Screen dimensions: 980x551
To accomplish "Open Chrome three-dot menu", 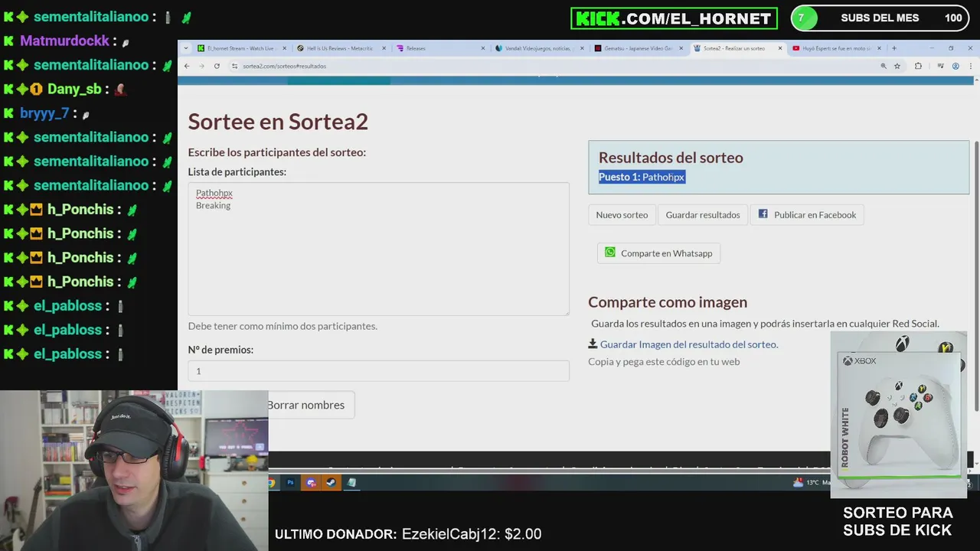I will [x=970, y=66].
